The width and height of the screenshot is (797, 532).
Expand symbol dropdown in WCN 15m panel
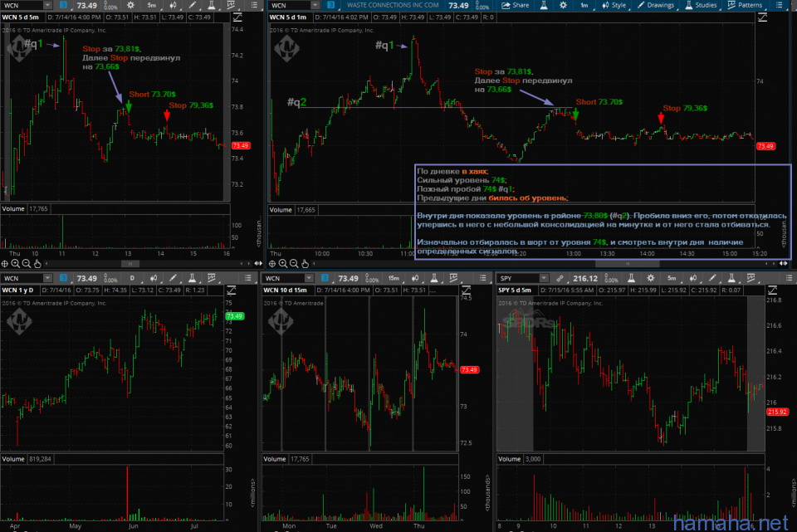click(x=309, y=278)
